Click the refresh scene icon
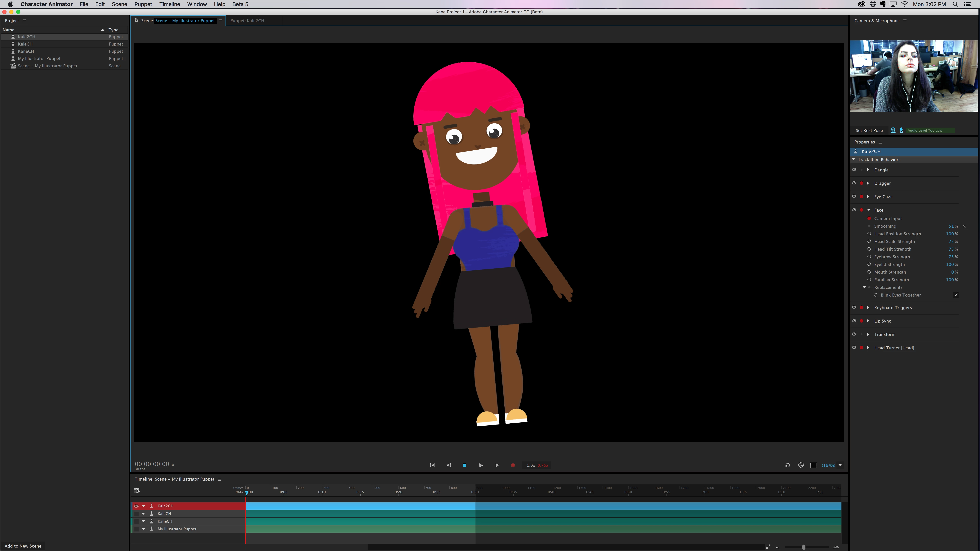Image resolution: width=980 pixels, height=551 pixels. pos(787,465)
